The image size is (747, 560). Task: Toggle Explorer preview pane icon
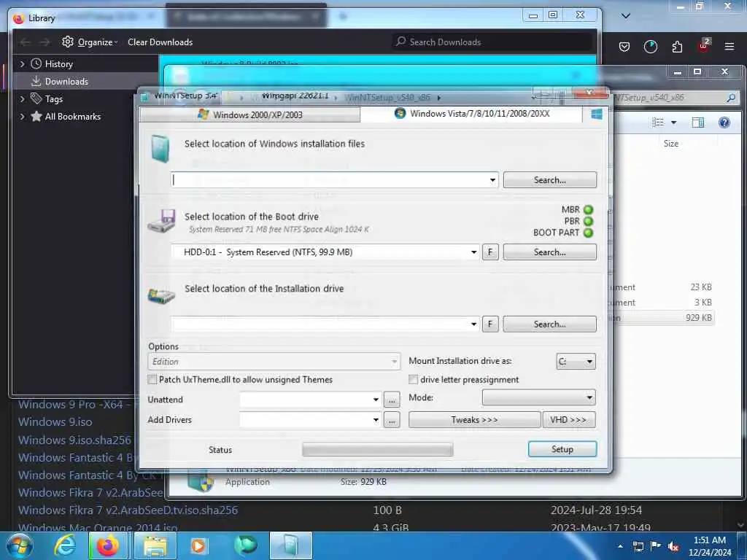pyautogui.click(x=698, y=122)
